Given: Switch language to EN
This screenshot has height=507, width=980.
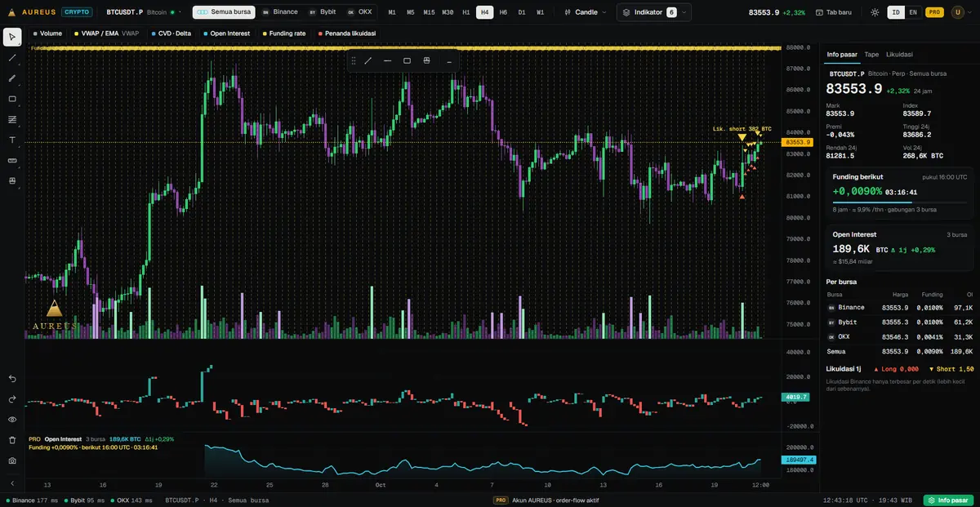Looking at the screenshot, I should [x=912, y=12].
